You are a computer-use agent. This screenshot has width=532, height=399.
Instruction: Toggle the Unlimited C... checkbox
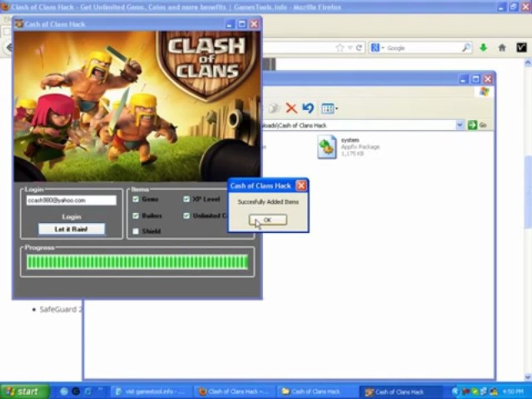(186, 216)
